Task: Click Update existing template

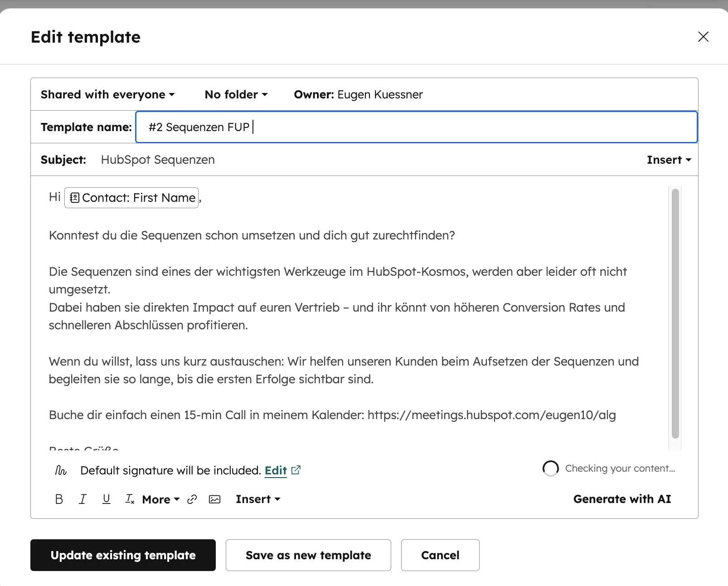Action: (123, 555)
